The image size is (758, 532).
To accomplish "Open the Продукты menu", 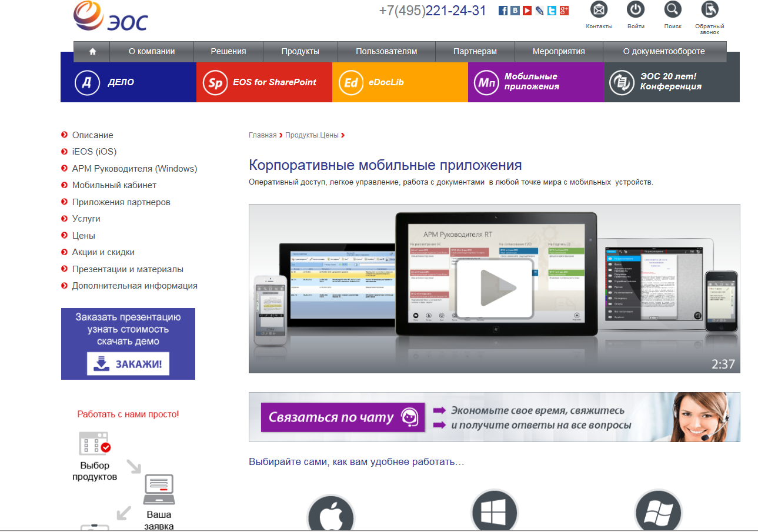I will pos(300,51).
